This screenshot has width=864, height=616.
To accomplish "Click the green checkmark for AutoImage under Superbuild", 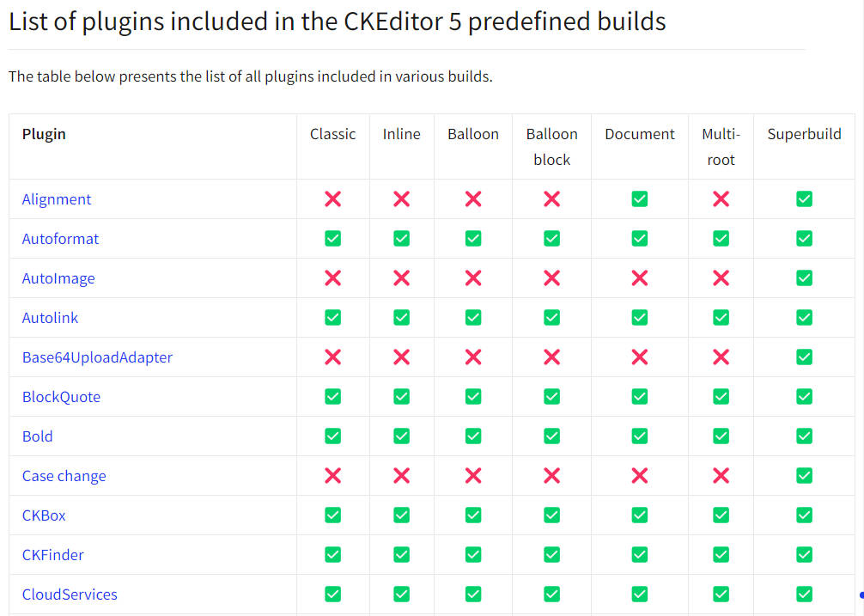I will [x=804, y=278].
